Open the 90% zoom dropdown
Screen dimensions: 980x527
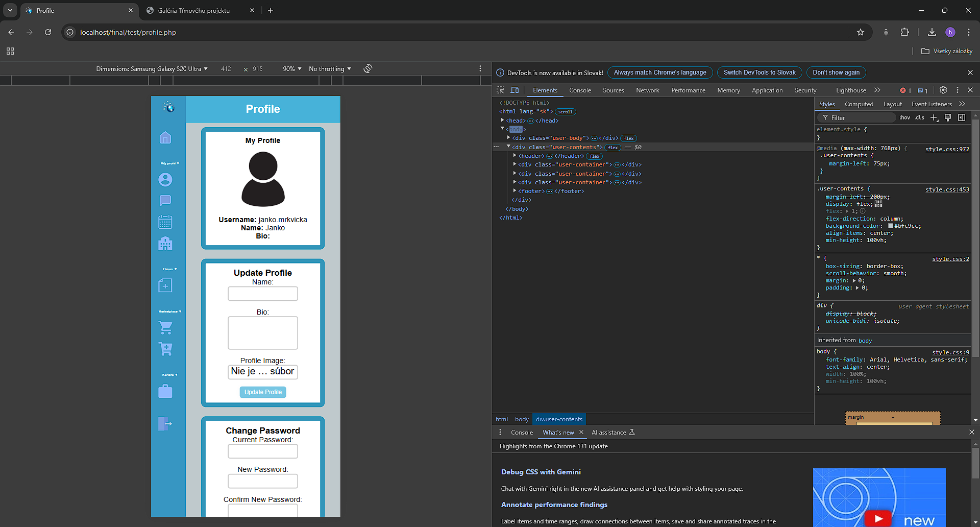[292, 68]
